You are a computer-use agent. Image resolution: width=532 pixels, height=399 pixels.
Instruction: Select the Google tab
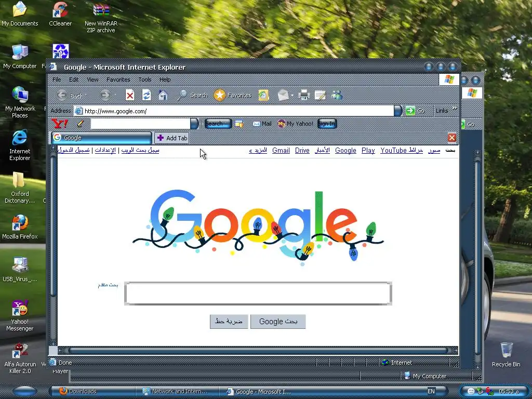tap(101, 138)
